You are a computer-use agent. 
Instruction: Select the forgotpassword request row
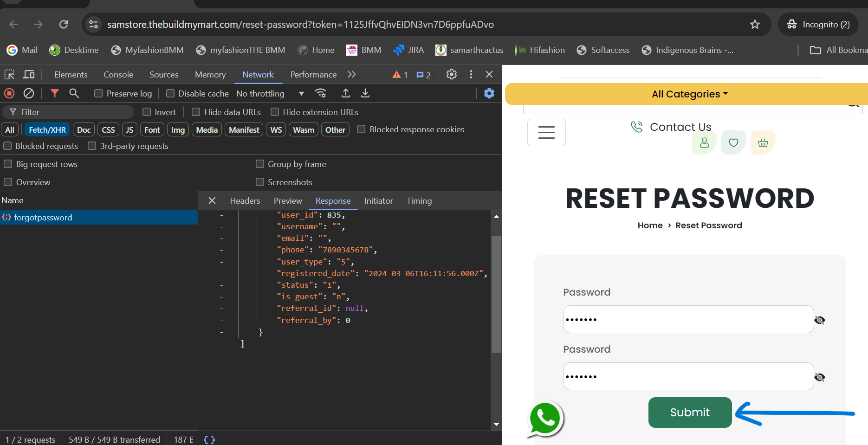[x=99, y=218]
